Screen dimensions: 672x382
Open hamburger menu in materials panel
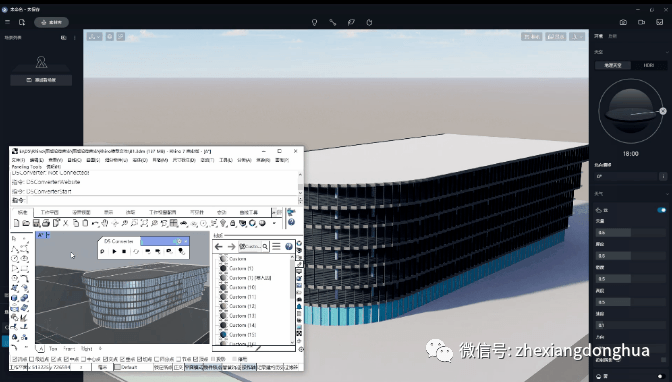(276, 246)
